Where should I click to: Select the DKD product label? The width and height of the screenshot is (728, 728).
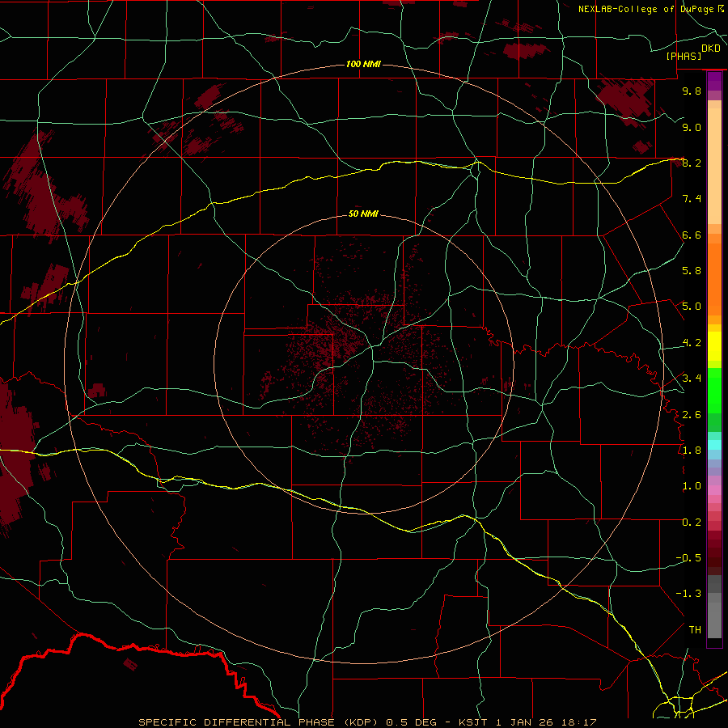tap(711, 49)
